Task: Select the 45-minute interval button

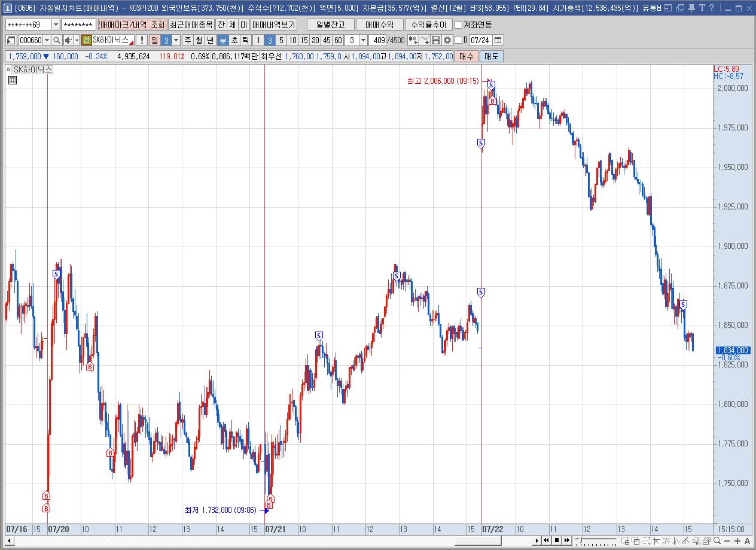Action: [x=327, y=40]
